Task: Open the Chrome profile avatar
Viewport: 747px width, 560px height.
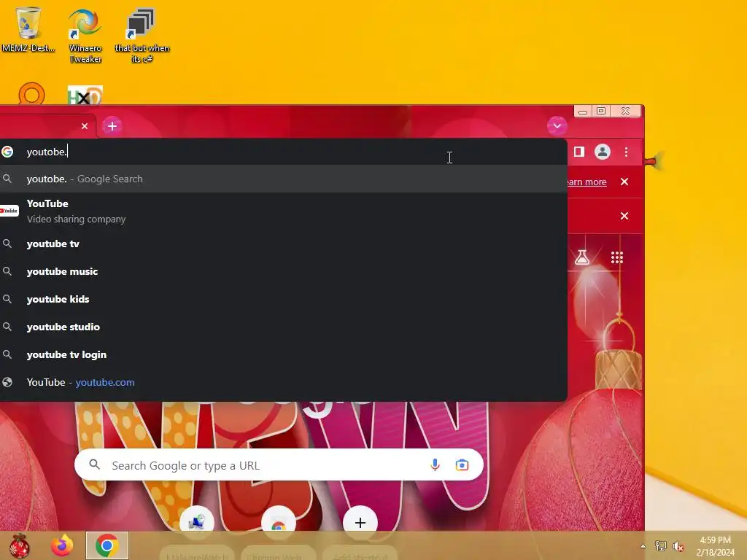Action: (x=602, y=152)
